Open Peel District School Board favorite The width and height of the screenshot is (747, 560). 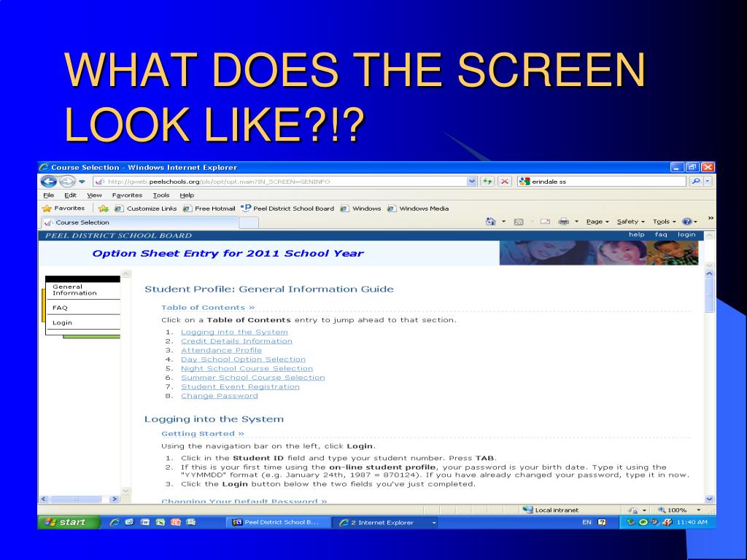click(x=287, y=208)
